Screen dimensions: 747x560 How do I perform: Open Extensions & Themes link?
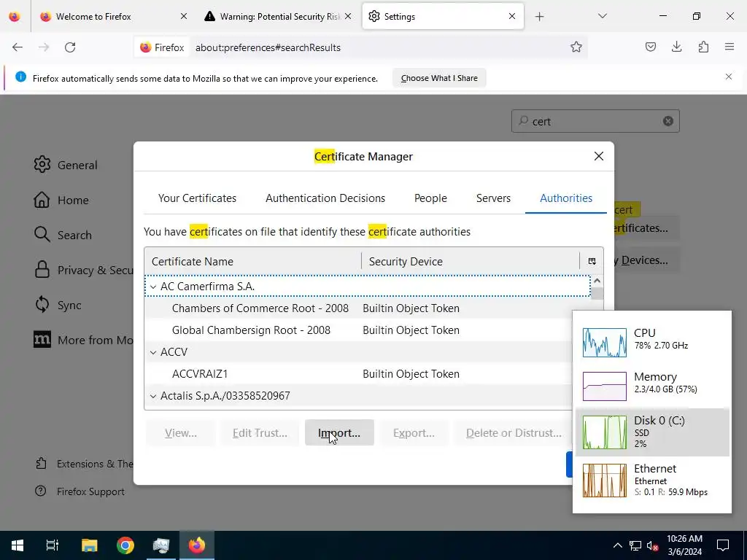[85, 464]
